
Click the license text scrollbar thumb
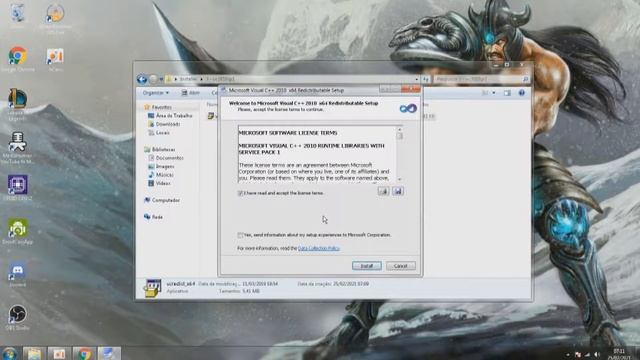(x=399, y=136)
